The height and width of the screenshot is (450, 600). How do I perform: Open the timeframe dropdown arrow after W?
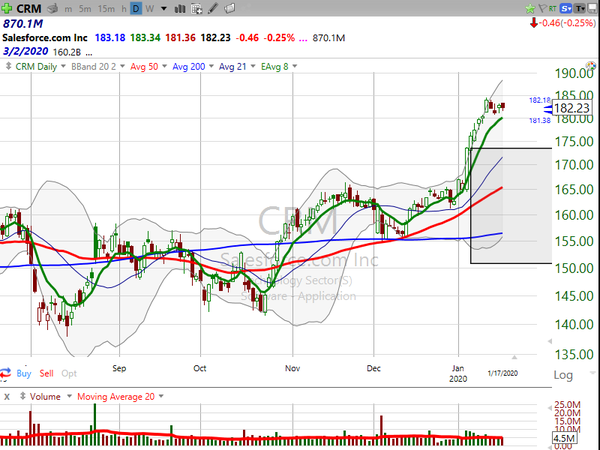(164, 8)
